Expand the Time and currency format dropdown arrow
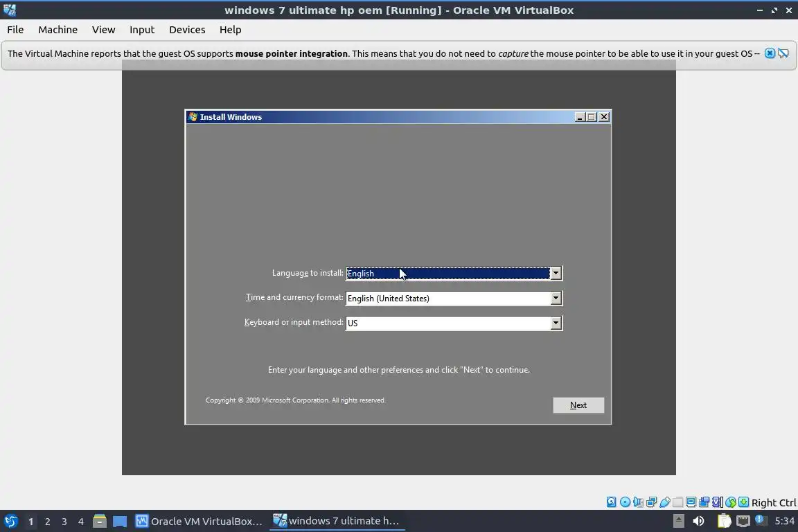The image size is (798, 532). (556, 299)
